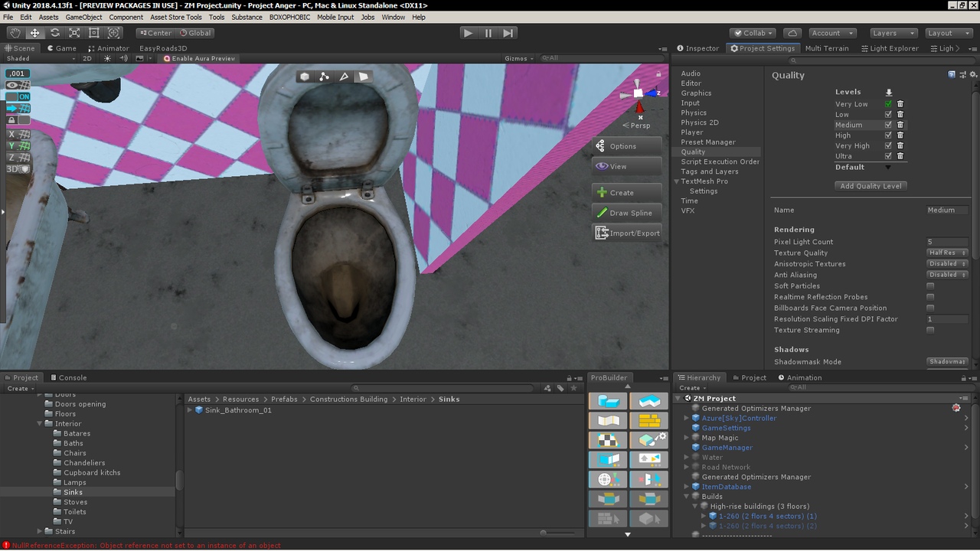The width and height of the screenshot is (980, 551).
Task: Open the Texture Quality dropdown
Action: tap(947, 253)
